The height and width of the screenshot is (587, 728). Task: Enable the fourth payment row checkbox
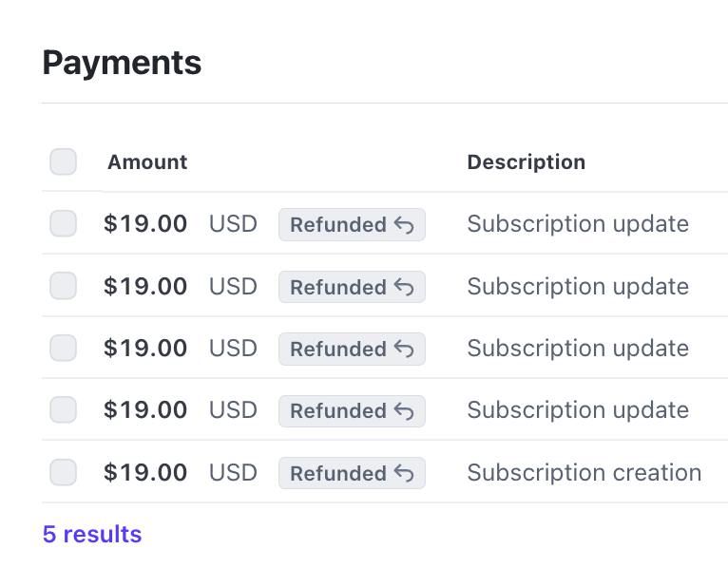pos(64,410)
